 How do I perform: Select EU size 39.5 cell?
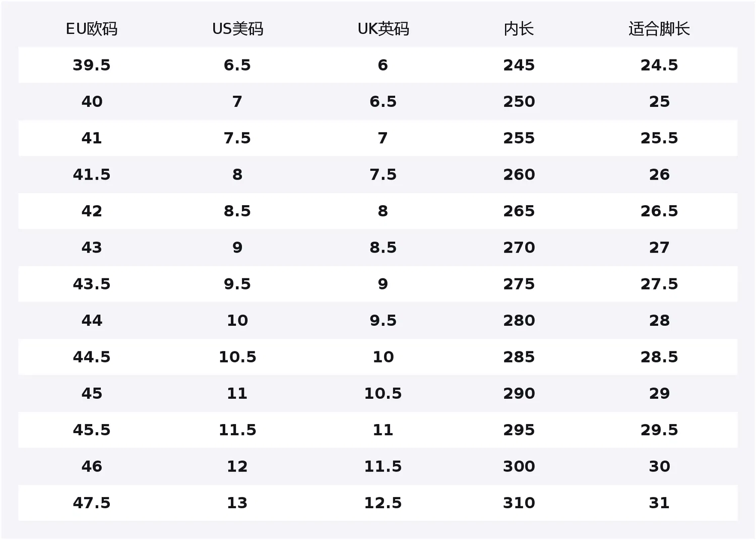92,65
